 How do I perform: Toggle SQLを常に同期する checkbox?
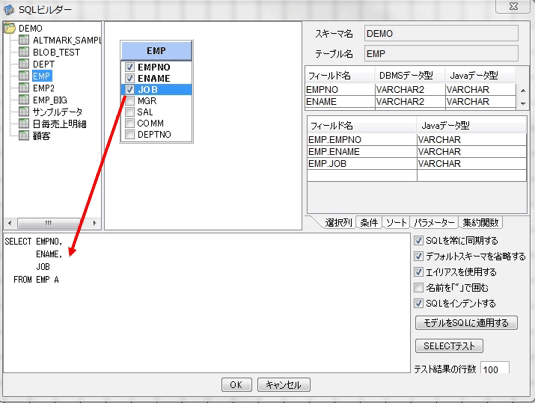tap(419, 241)
